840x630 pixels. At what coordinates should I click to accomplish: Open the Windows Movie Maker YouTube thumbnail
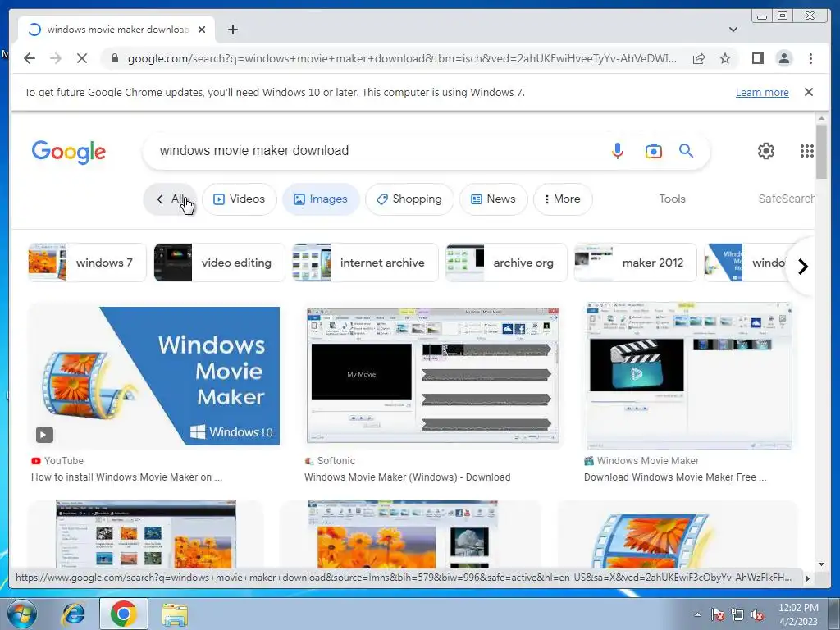click(x=153, y=376)
